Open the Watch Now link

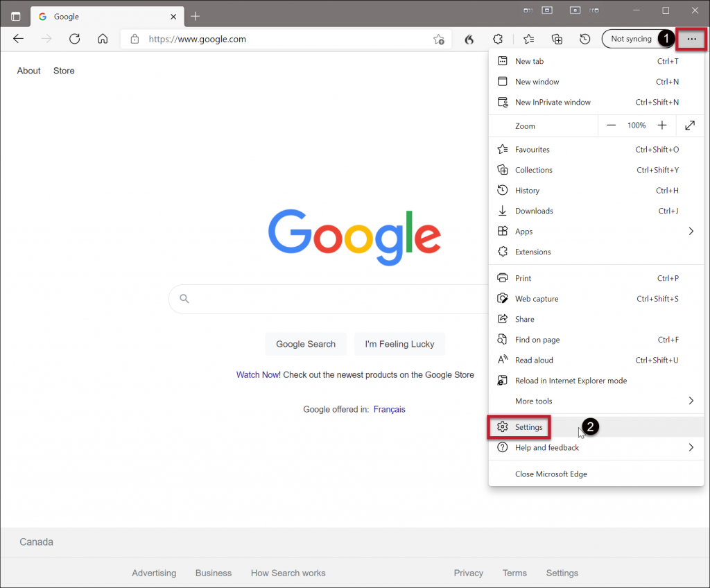click(257, 374)
